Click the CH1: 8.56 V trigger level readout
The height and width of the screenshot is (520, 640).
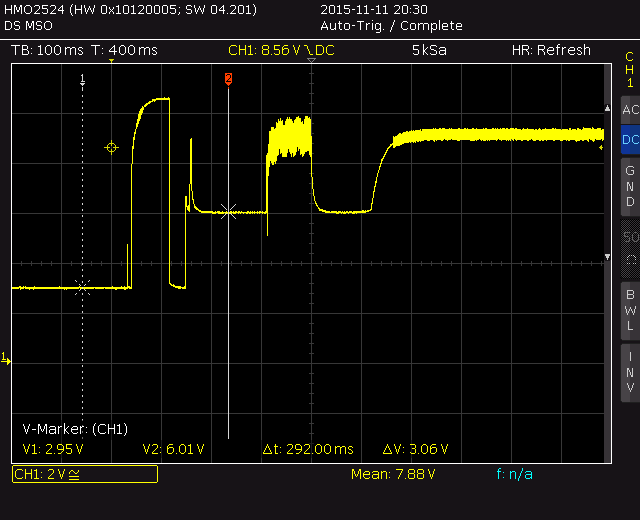pyautogui.click(x=281, y=50)
